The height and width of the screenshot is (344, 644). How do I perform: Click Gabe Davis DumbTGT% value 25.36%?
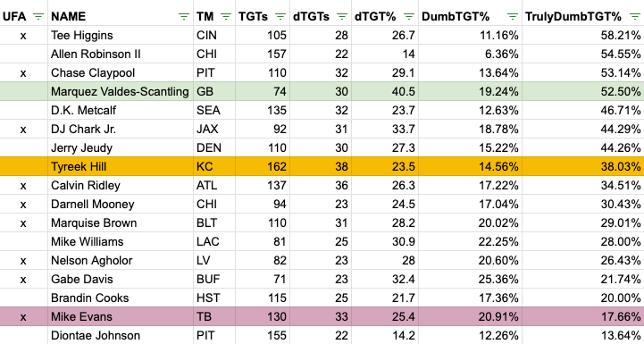click(x=498, y=280)
